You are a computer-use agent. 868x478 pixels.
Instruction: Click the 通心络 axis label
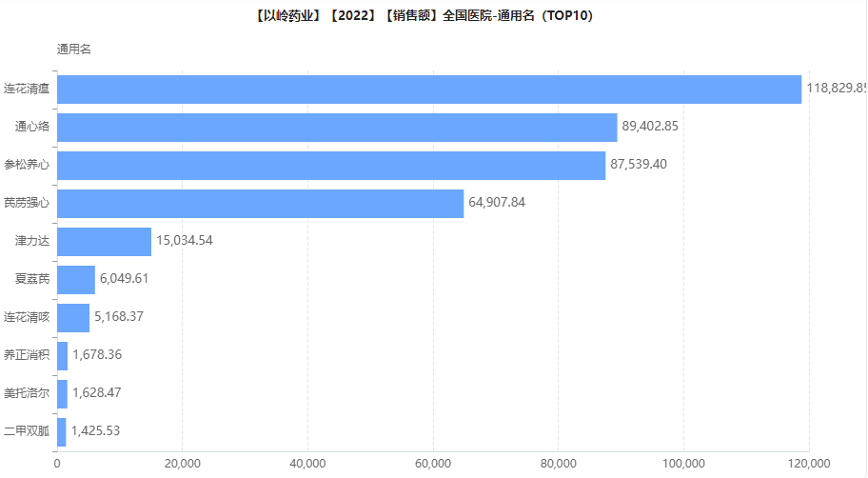[32, 127]
